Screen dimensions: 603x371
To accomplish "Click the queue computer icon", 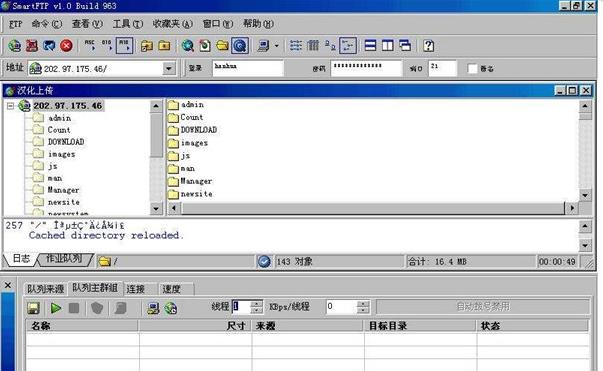I will click(x=153, y=308).
